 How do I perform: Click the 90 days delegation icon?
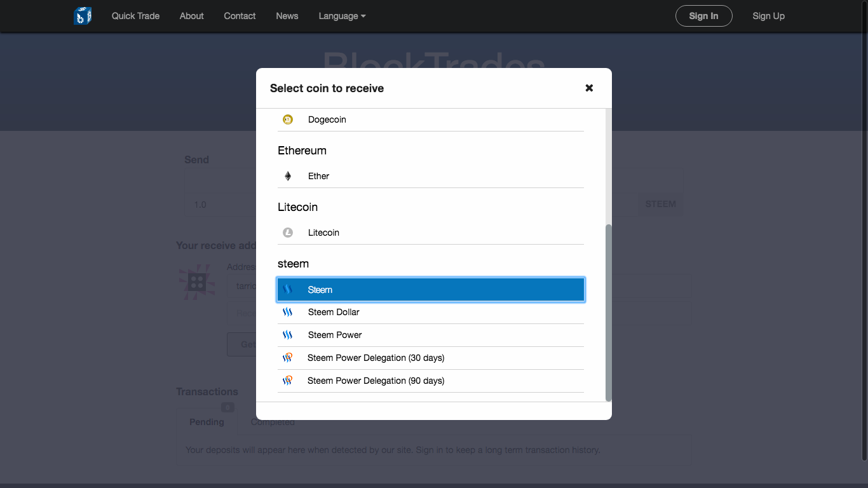[x=287, y=381]
